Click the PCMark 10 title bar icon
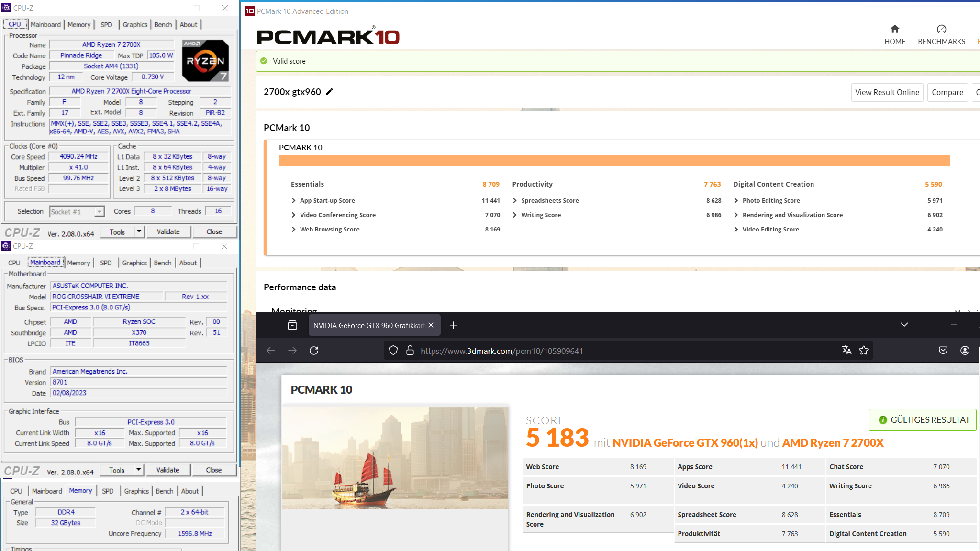Screen dimensions: 980x551 [249, 11]
